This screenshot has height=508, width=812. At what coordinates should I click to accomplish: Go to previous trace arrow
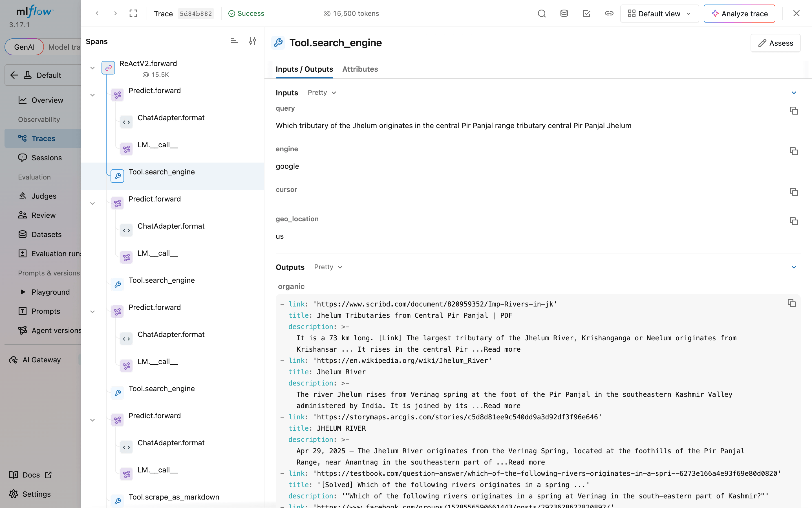[x=97, y=14]
